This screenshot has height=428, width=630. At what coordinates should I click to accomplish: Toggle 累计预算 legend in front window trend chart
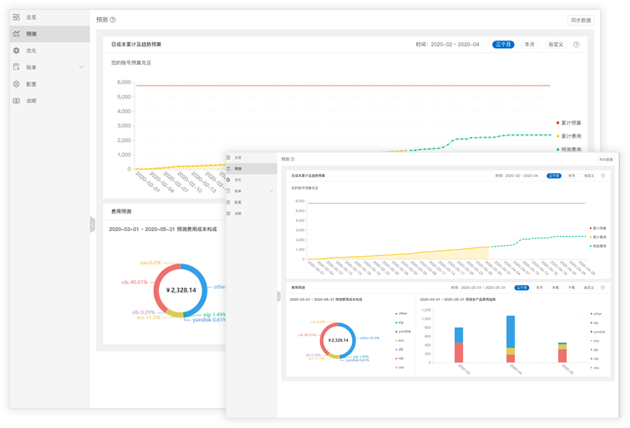click(598, 228)
